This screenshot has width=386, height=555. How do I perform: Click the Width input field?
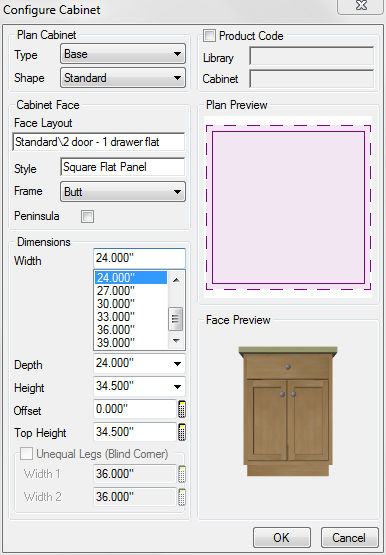pos(139,258)
